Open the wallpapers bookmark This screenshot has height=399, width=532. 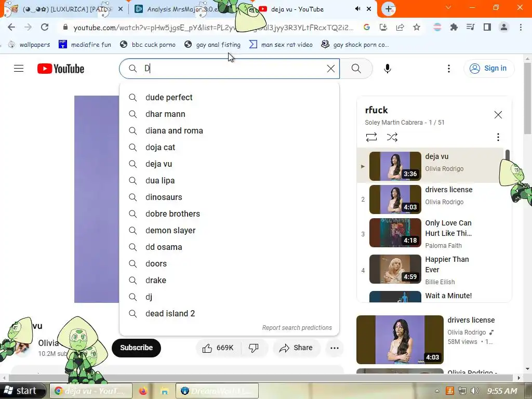click(x=30, y=45)
